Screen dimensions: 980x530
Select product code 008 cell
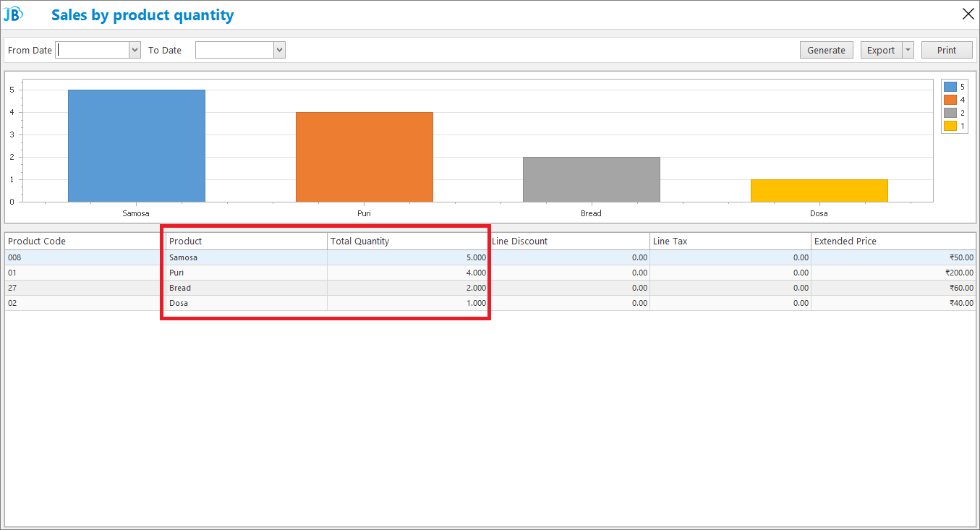pos(85,257)
